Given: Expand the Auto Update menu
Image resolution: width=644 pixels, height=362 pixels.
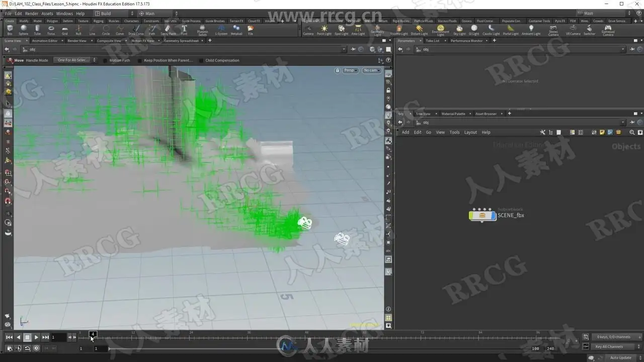Looking at the screenshot, I should point(623,358).
